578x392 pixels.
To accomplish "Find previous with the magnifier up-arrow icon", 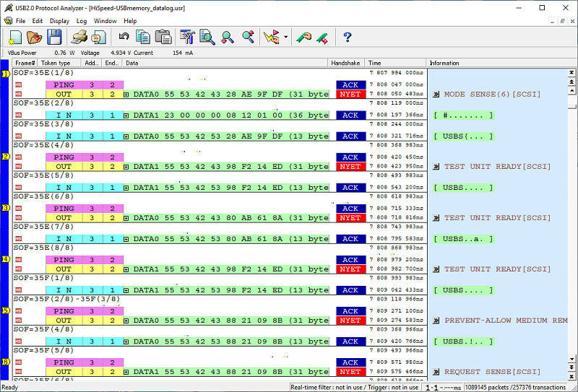I will tap(248, 38).
